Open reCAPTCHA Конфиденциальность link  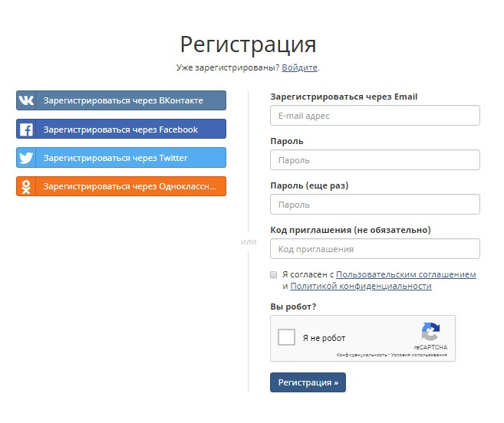pyautogui.click(x=361, y=355)
